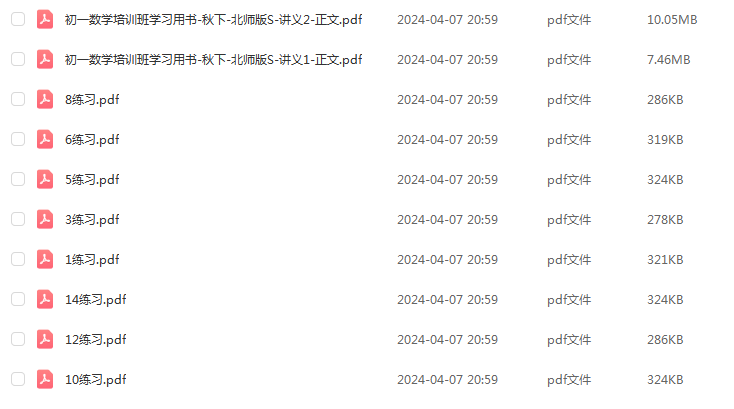Tick the checkbox for 8练习.pdf
Screen dimensions: 734x409
click(18, 99)
